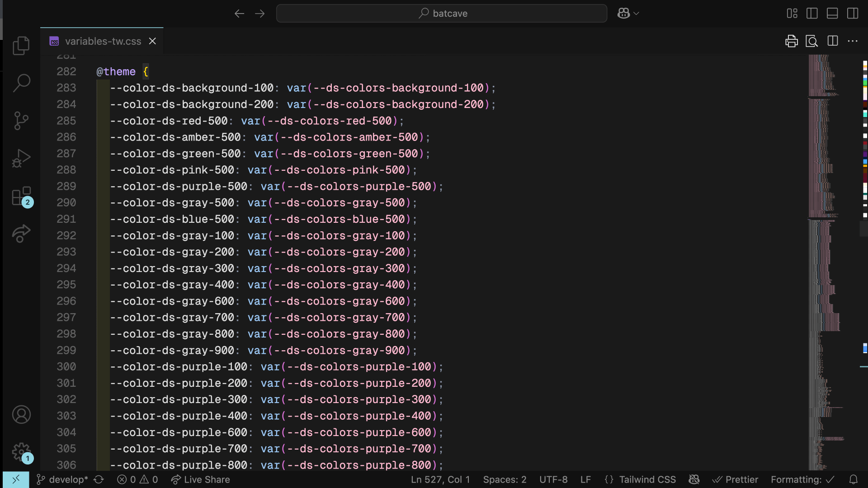This screenshot has width=868, height=488.
Task: Open the editor More Actions menu
Action: (853, 41)
